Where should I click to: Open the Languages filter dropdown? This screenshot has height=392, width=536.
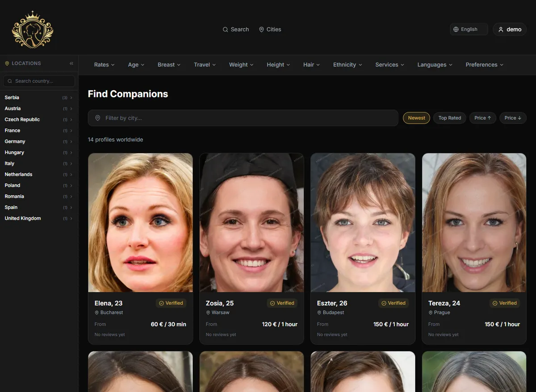pyautogui.click(x=435, y=65)
